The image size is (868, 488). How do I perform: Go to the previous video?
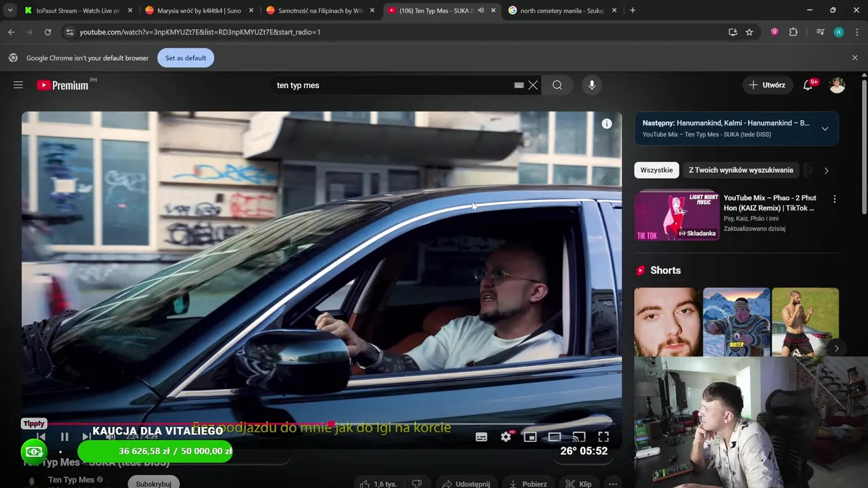point(41,437)
